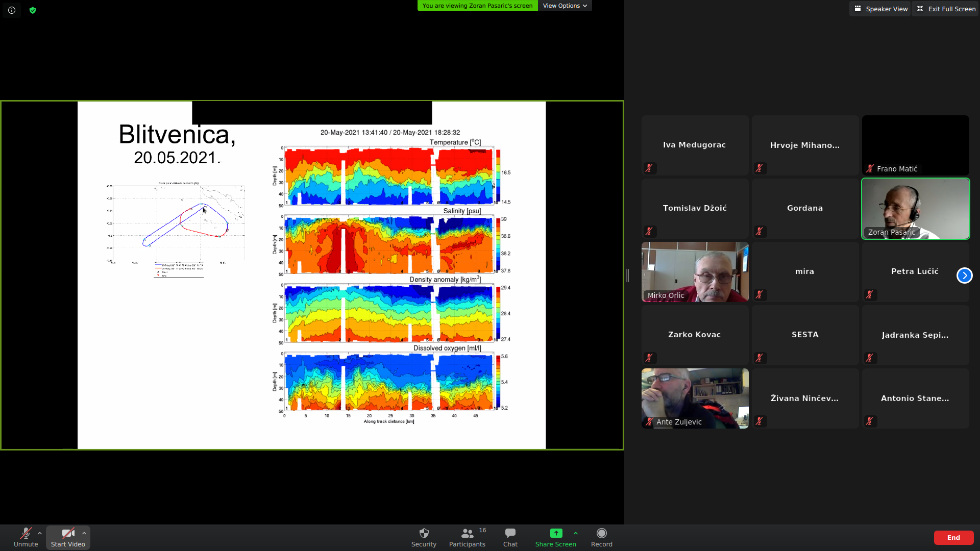Viewport: 980px width, 551px height.
Task: Click the slide date text '20.05.2021.'
Action: point(177,158)
